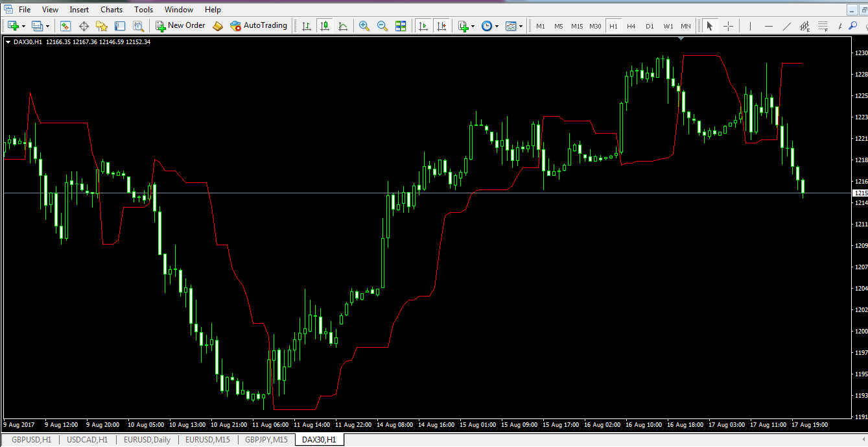Select the GBPJPY,M15 chart tab

coord(266,440)
